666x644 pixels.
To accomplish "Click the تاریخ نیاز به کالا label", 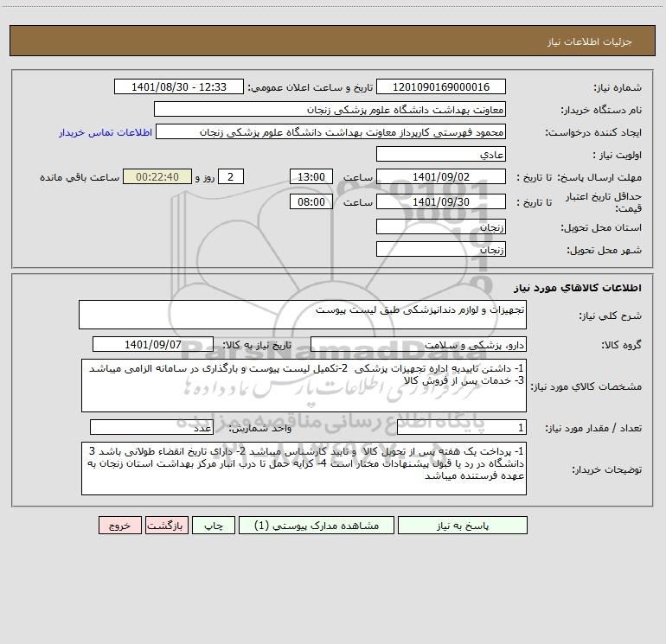I will pos(257,345).
